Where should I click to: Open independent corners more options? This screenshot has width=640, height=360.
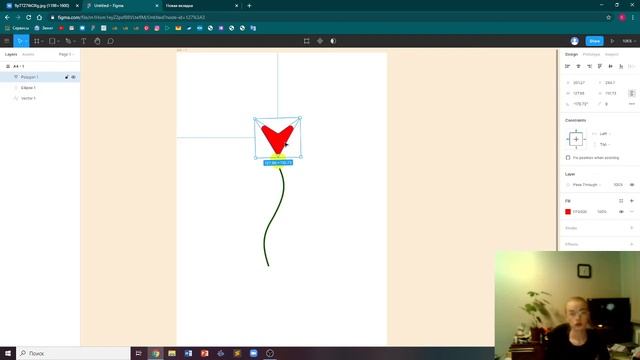click(632, 104)
